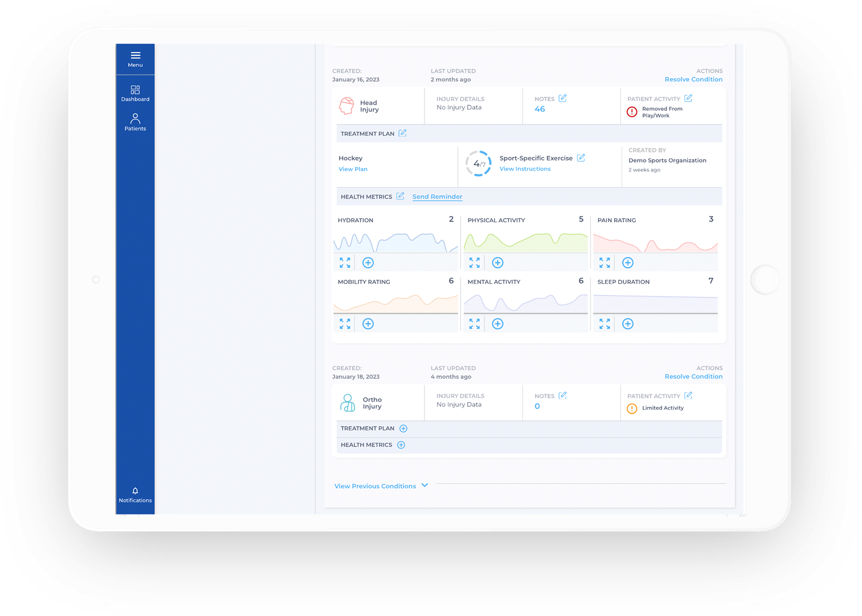Expand the Pain Rating chart
This screenshot has width=862, height=616.
605,263
